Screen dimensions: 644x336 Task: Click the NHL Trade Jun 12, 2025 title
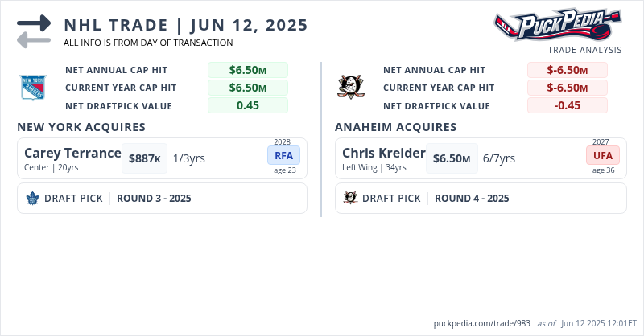(186, 24)
